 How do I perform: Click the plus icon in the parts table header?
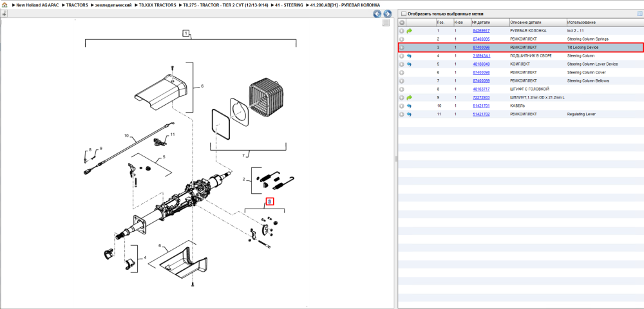(402, 23)
